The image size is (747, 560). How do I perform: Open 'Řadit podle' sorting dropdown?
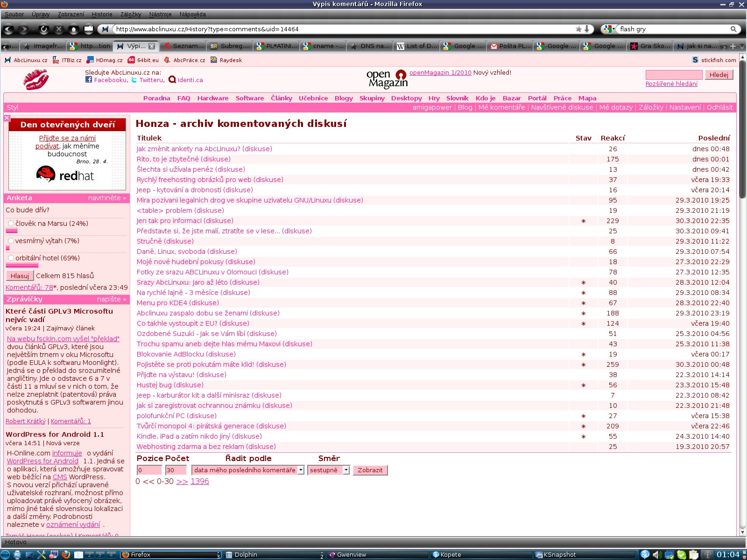[248, 470]
